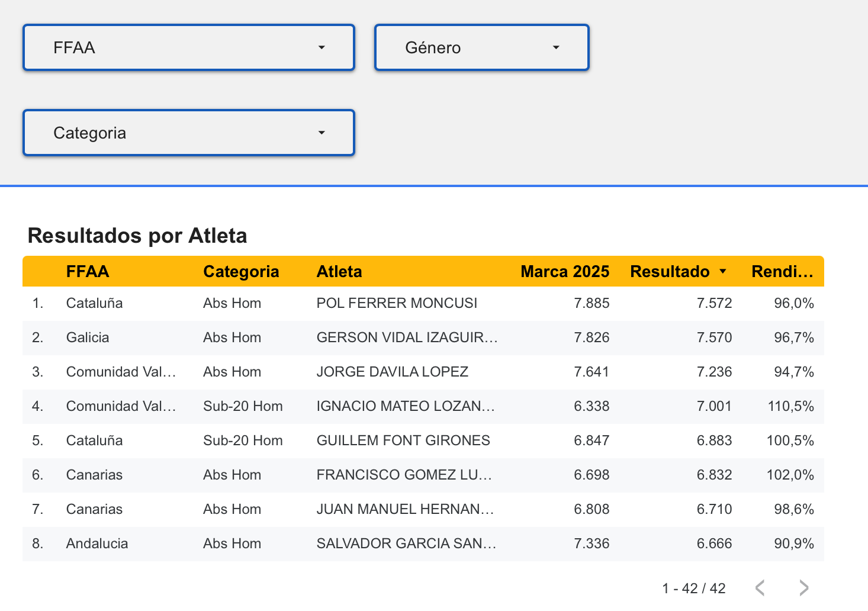868x611 pixels.
Task: Click the Género dropdown caret arrow
Action: point(556,47)
